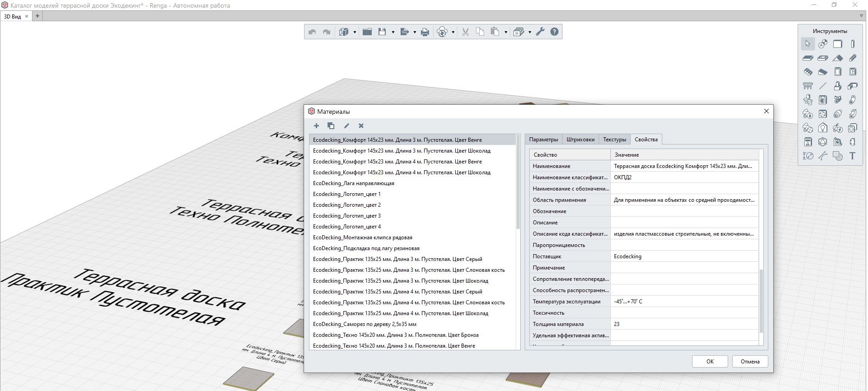Select the arrow selection tool

point(808,44)
